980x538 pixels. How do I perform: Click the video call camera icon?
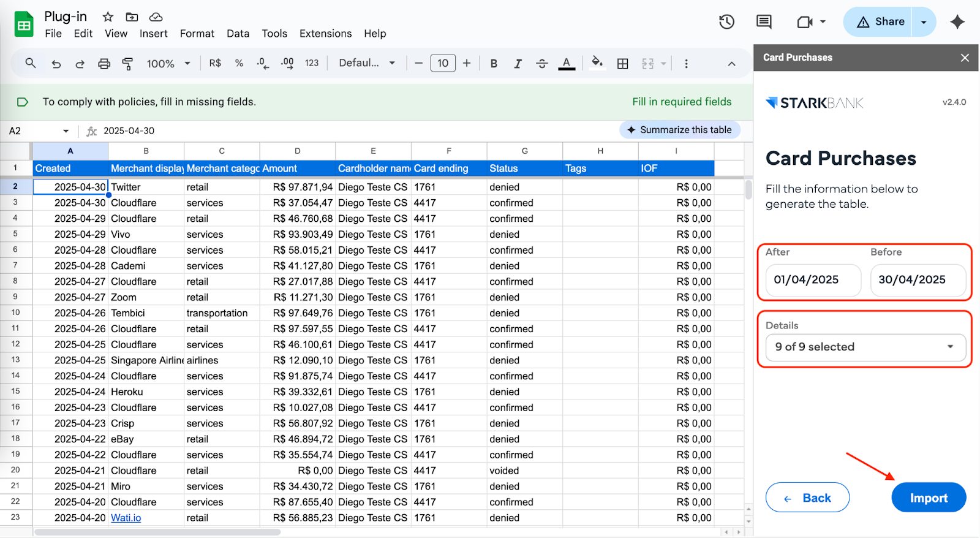pyautogui.click(x=804, y=22)
